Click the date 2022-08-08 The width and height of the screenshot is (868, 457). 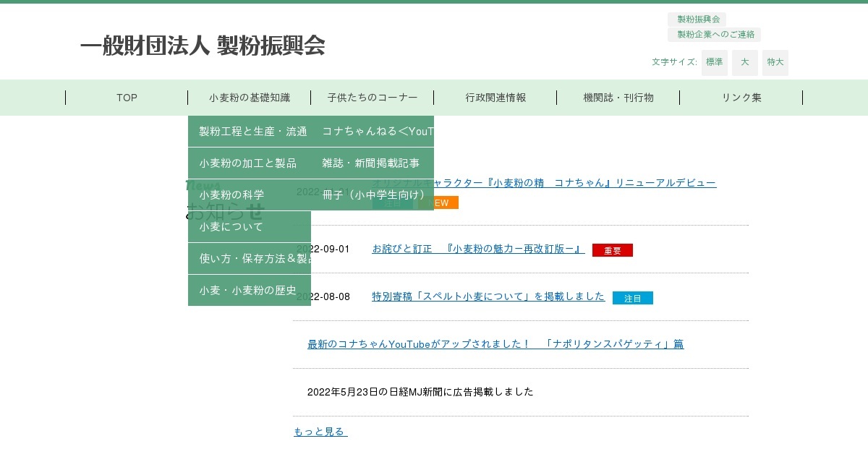pyautogui.click(x=323, y=296)
